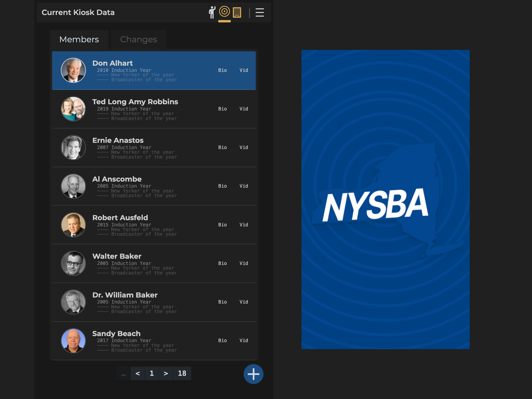Viewport: 532px width, 399px height.
Task: Click Al Anscombe's portrait thumbnail
Action: [73, 186]
